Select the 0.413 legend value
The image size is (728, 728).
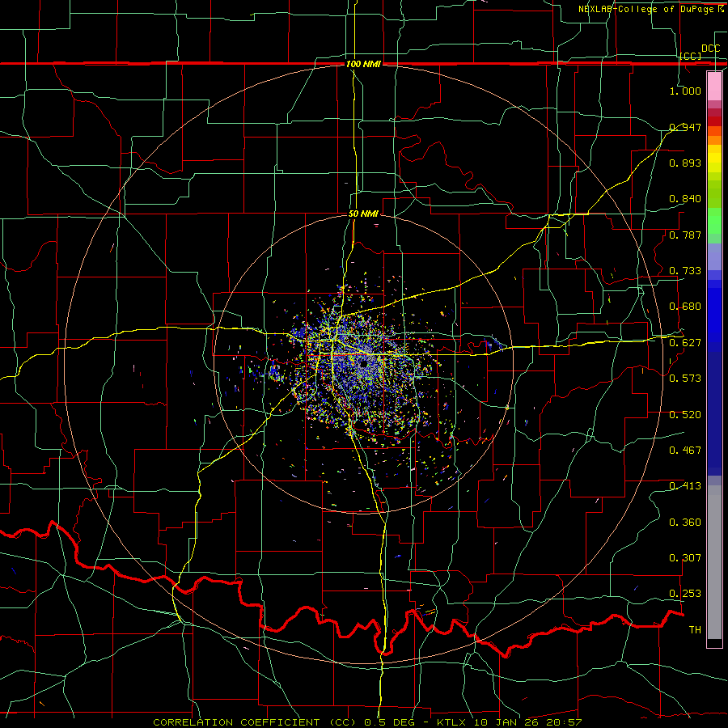[685, 486]
